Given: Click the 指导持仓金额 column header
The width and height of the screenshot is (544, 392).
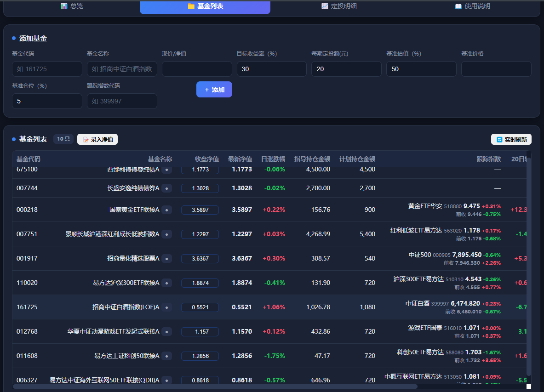Looking at the screenshot, I should point(312,159).
